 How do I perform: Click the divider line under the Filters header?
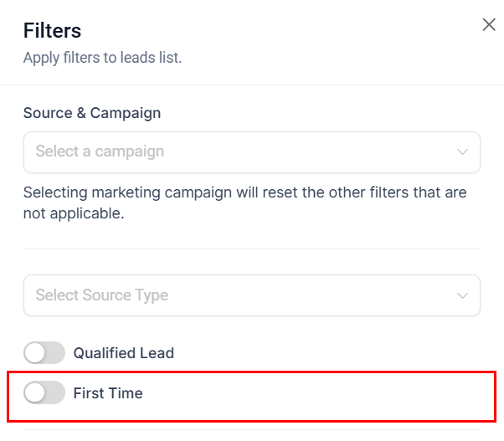coord(251,85)
